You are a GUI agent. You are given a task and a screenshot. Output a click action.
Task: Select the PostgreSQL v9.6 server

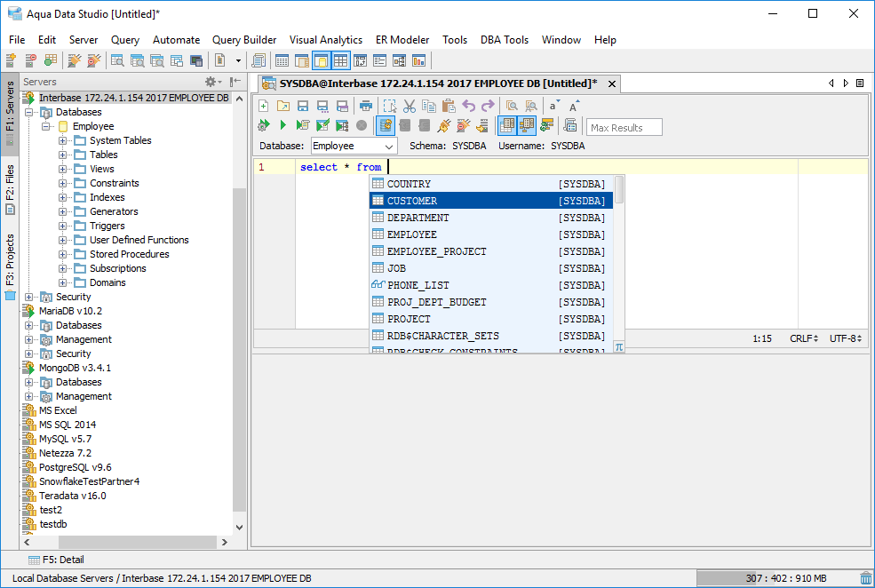tap(76, 467)
